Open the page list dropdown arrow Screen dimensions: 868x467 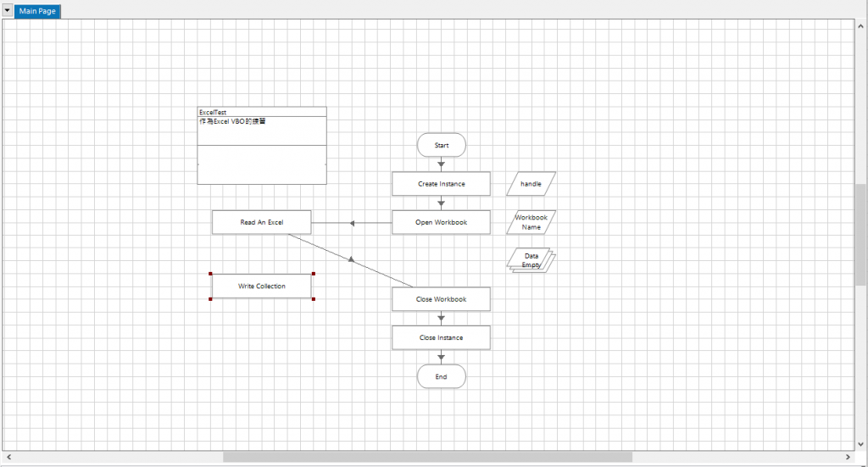coord(7,10)
